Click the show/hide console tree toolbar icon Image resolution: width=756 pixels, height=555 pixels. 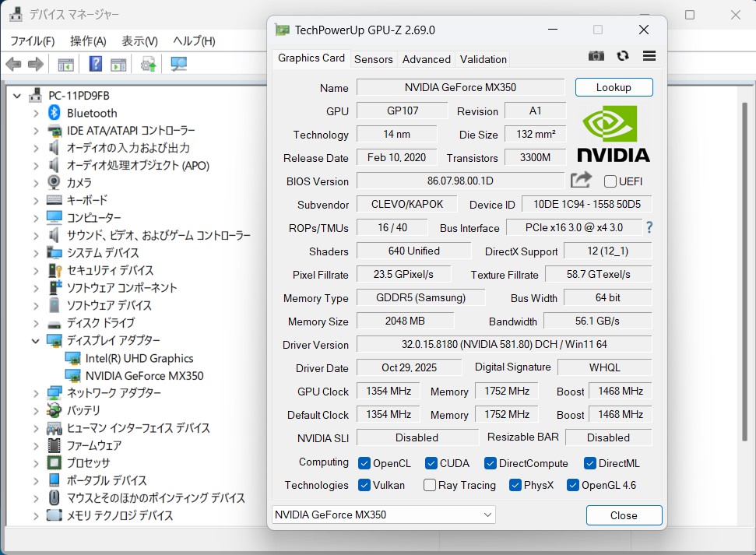click(65, 64)
